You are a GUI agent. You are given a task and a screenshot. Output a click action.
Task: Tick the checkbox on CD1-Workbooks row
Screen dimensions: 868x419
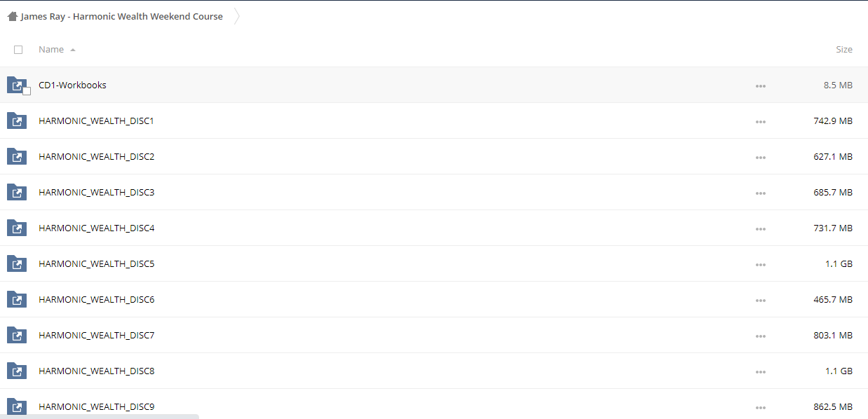click(x=27, y=91)
